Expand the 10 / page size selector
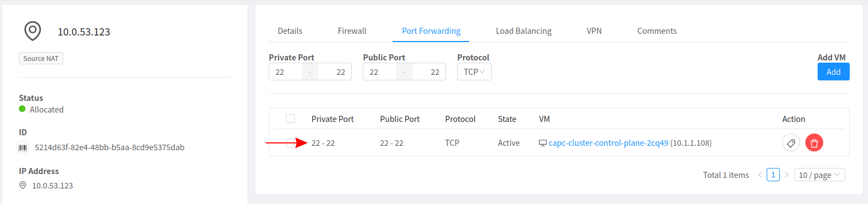Screen dimensions: 868x204 point(820,175)
